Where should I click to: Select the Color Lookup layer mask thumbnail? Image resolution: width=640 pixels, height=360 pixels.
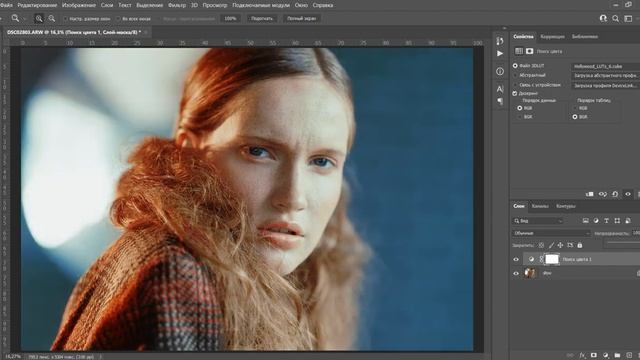(x=552, y=259)
